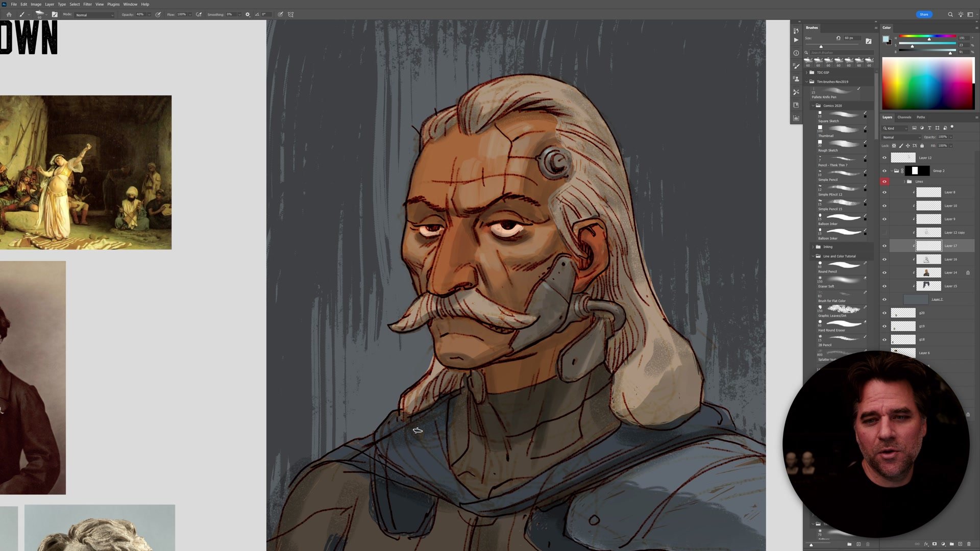Viewport: 980px width, 551px height.
Task: Collapse the Tim-brushes-Nov2019 folder
Action: (x=807, y=82)
